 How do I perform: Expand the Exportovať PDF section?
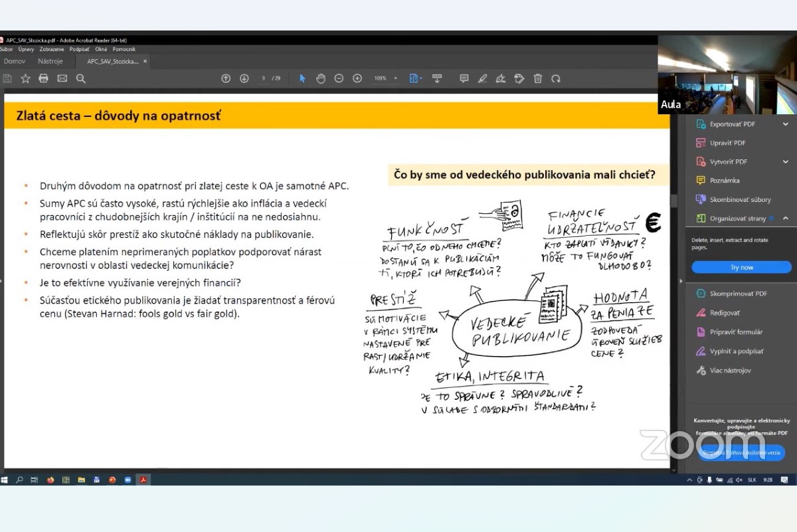[x=786, y=124]
